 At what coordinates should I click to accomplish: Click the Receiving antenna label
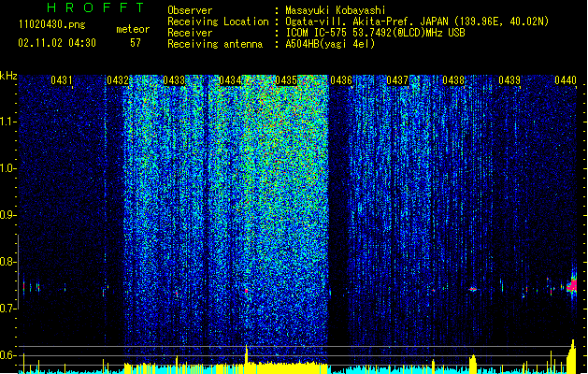(215, 44)
